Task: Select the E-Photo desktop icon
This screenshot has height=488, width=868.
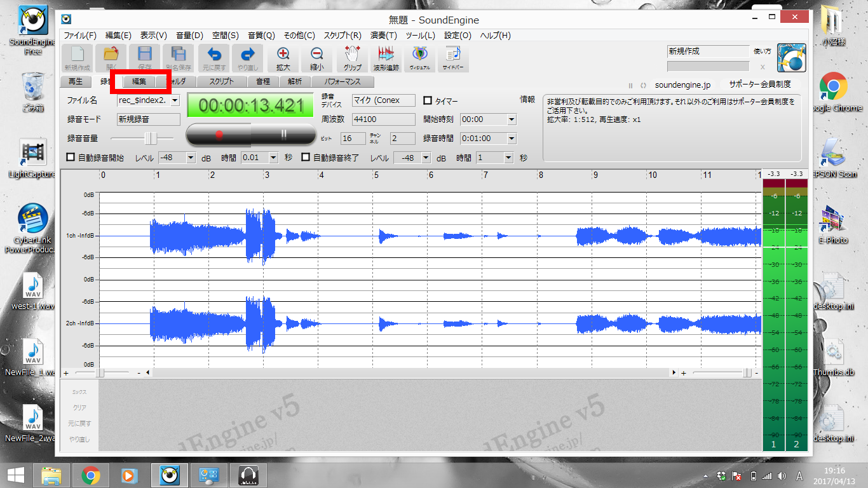Action: pos(833,225)
